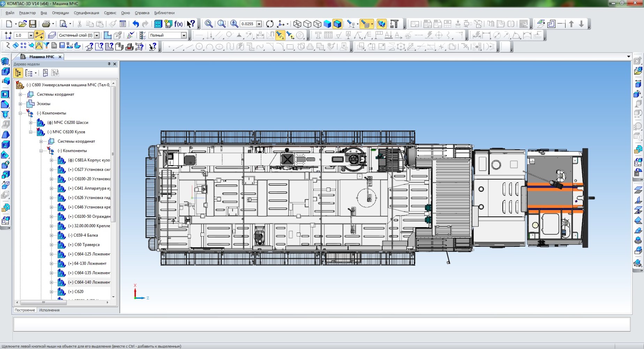Open the Операции menu
644x349 pixels.
pyautogui.click(x=60, y=13)
